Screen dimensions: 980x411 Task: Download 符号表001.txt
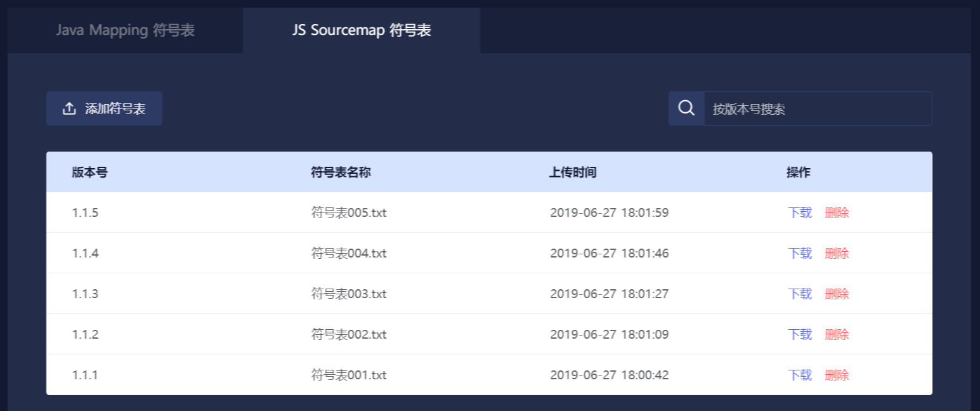tap(800, 375)
